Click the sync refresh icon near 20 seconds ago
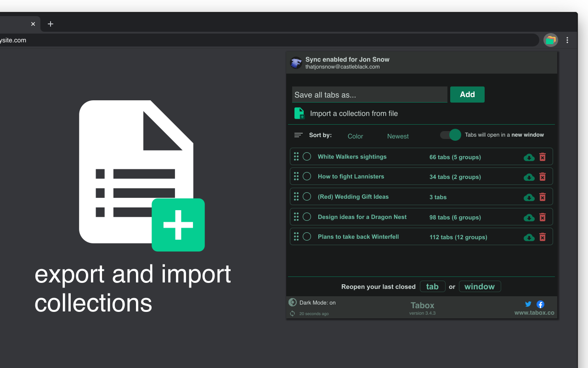Screen dimensions: 588x368 [x=293, y=312]
